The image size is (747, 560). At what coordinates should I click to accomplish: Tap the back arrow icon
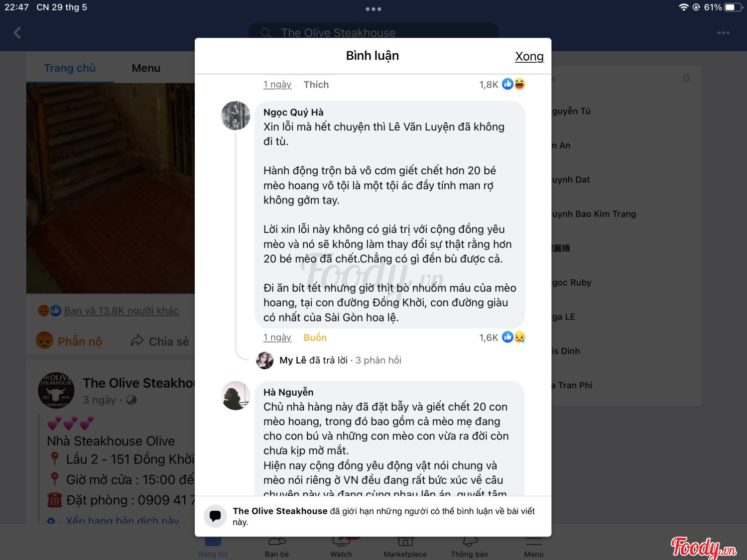click(x=17, y=33)
